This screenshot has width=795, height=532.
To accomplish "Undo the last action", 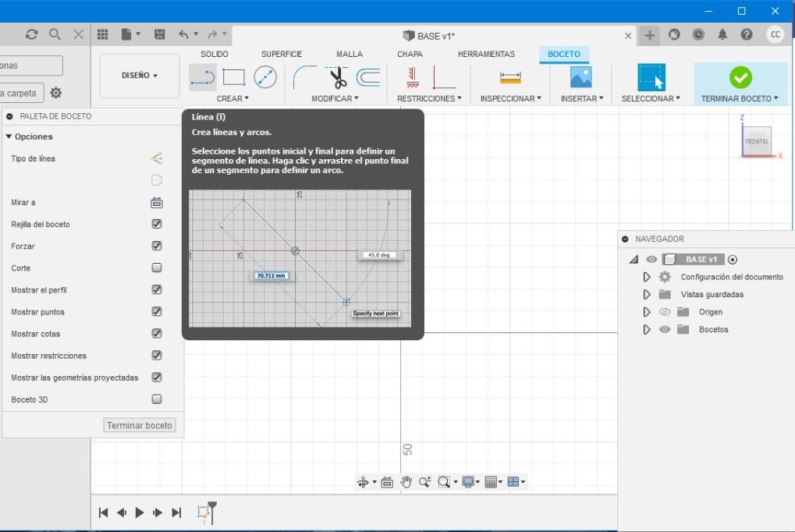I will coord(183,34).
